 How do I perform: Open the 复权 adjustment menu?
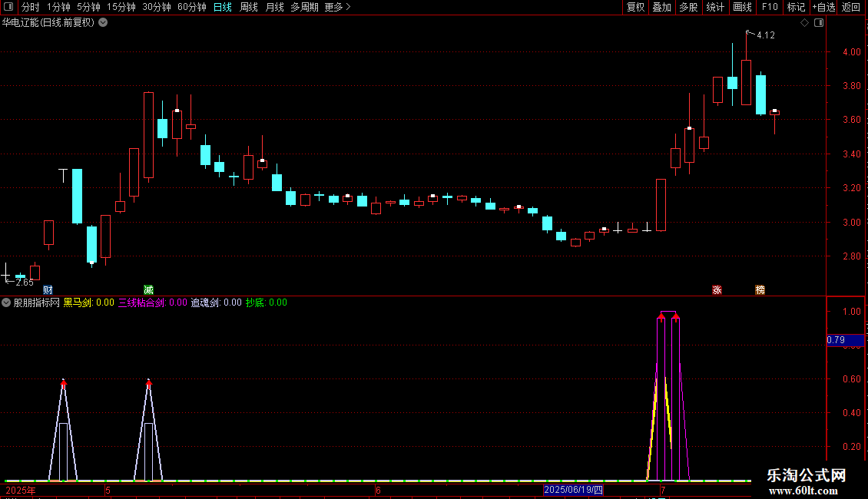[x=635, y=7]
